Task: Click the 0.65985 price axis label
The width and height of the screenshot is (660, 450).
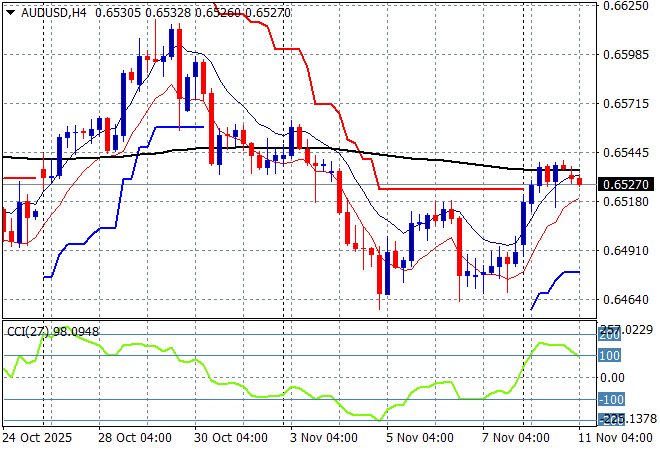Action: [x=627, y=54]
